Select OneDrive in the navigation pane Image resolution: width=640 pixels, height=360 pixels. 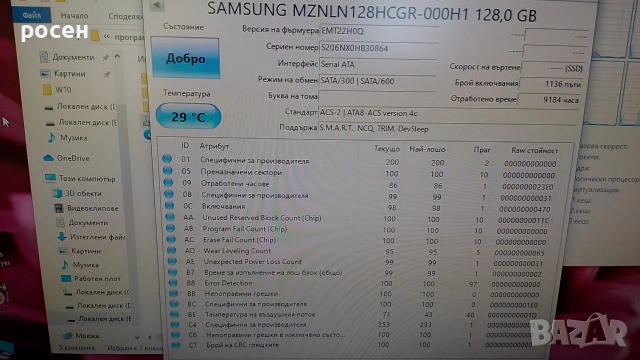tap(73, 158)
